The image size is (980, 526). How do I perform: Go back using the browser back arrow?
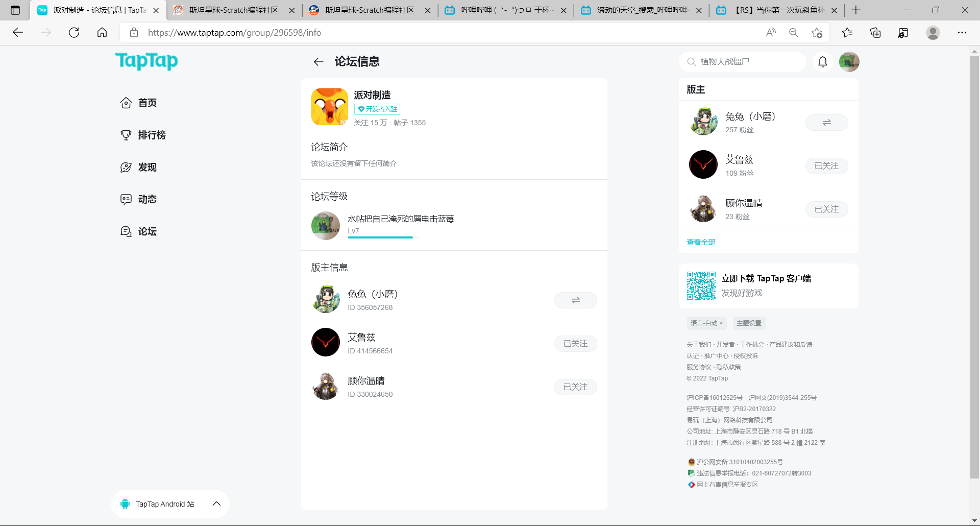[x=18, y=33]
